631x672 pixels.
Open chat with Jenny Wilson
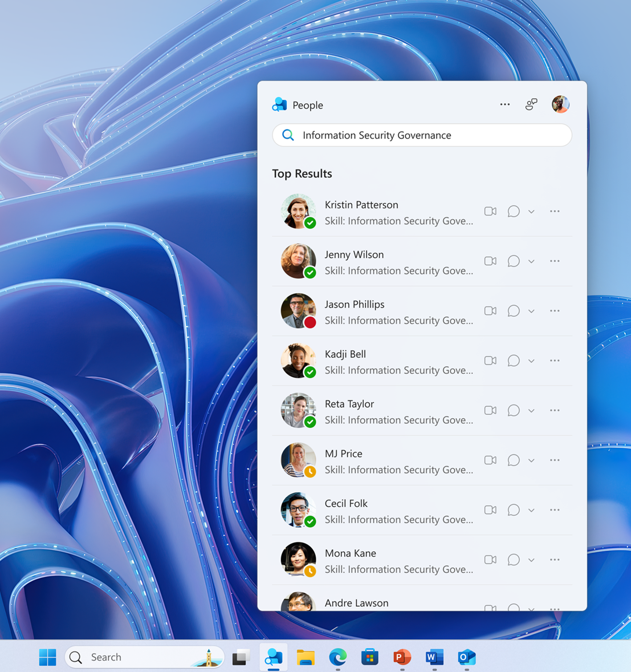(x=513, y=261)
